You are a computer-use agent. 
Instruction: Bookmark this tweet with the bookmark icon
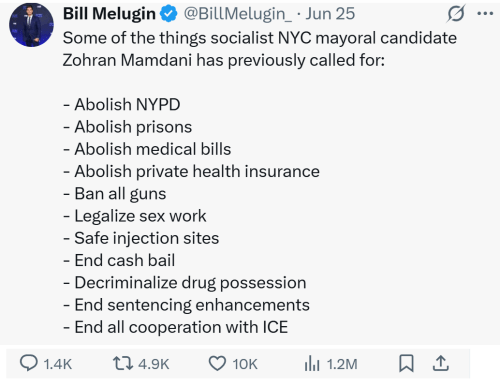(x=406, y=363)
